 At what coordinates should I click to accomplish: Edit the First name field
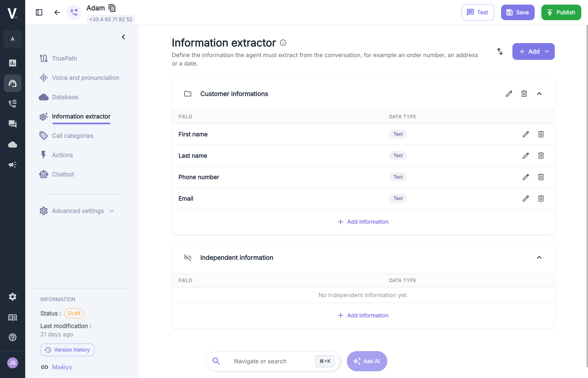[526, 134]
